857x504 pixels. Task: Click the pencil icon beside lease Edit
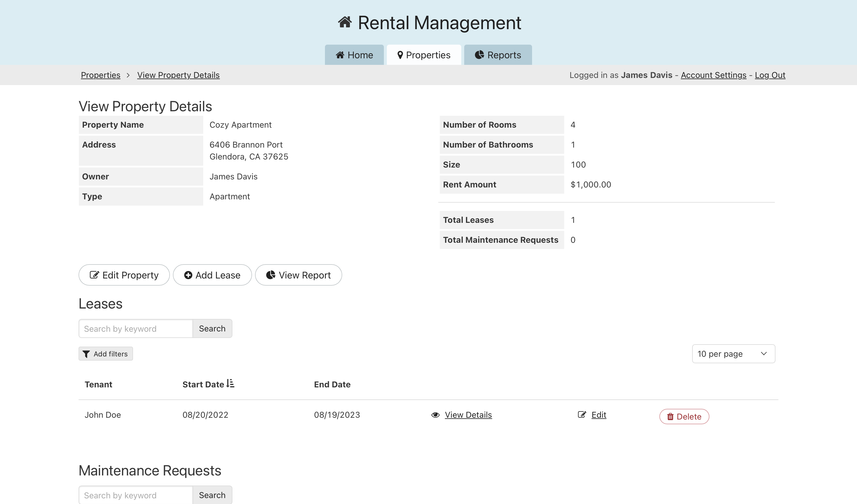tap(582, 414)
